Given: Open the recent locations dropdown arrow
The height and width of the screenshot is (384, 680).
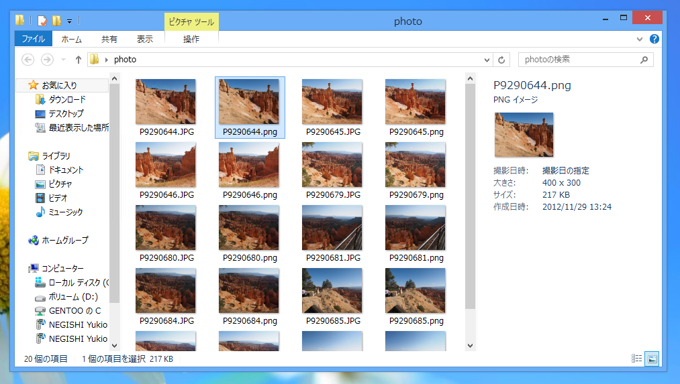Looking at the screenshot, I should click(x=63, y=59).
